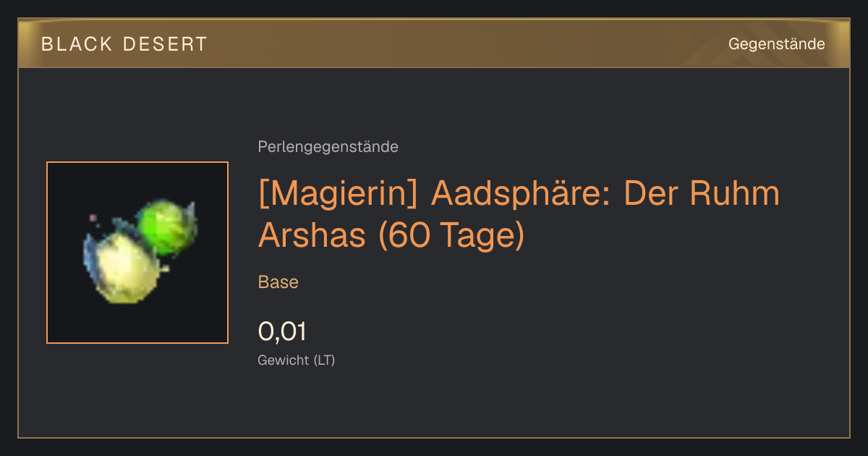This screenshot has height=456, width=868.
Task: Click the word DESERT in the header logo
Action: (x=166, y=44)
